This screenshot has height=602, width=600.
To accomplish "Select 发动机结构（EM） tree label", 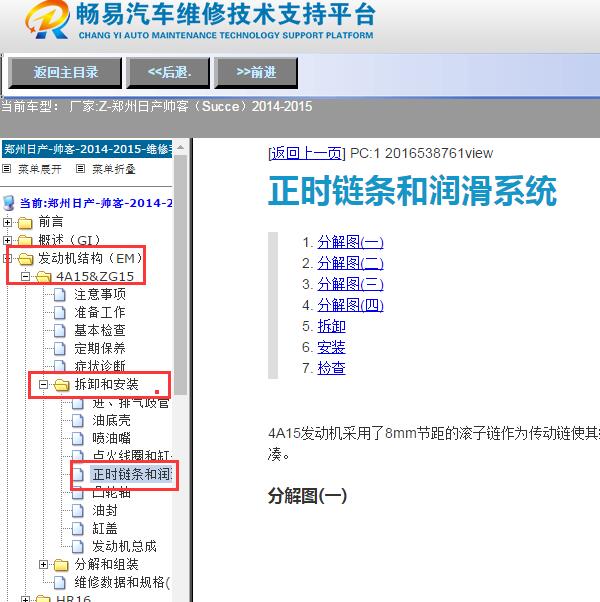I will click(x=90, y=259).
